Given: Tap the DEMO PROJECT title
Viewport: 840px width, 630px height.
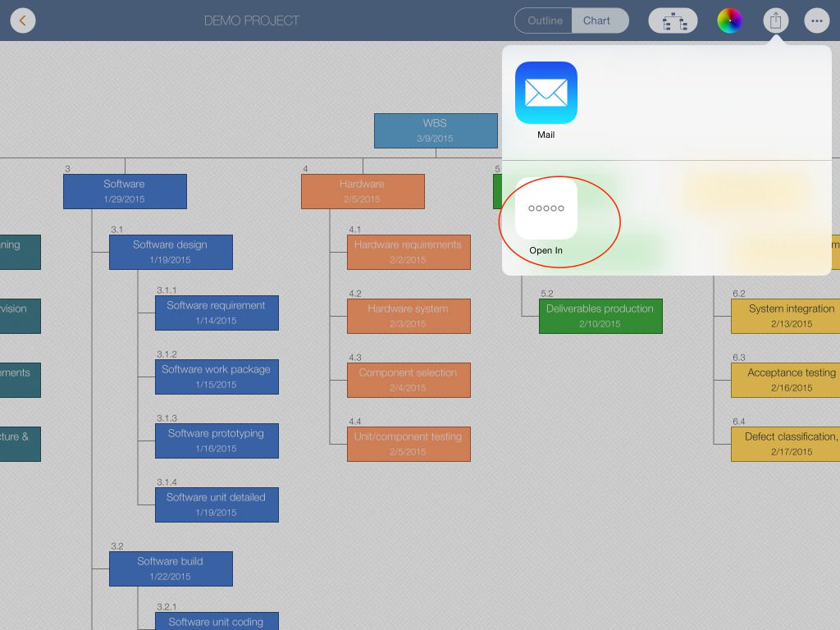Looking at the screenshot, I should (252, 21).
